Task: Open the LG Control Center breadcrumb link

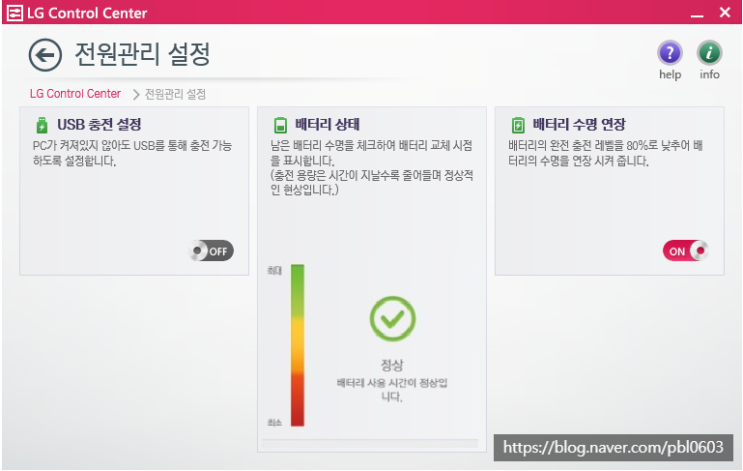Action: (x=75, y=94)
